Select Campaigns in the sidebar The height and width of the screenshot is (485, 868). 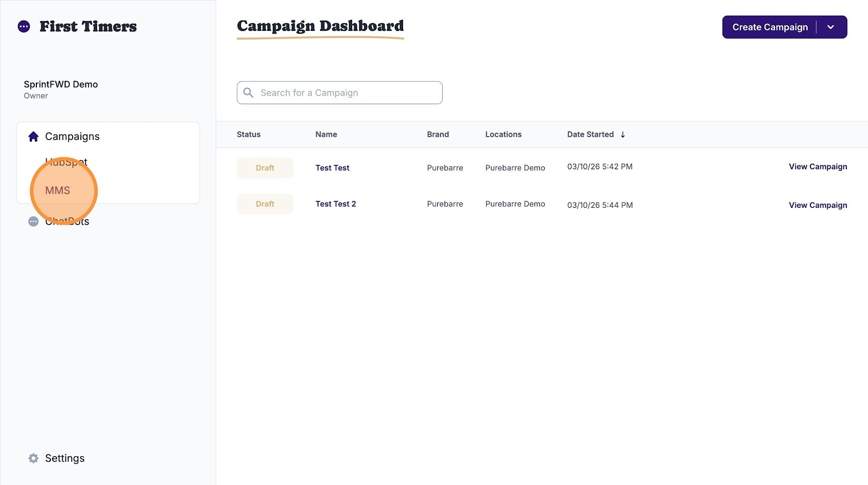click(x=72, y=136)
